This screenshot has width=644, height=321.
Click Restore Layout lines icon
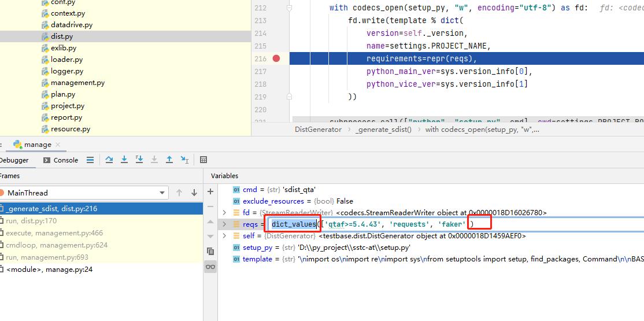coord(90,160)
